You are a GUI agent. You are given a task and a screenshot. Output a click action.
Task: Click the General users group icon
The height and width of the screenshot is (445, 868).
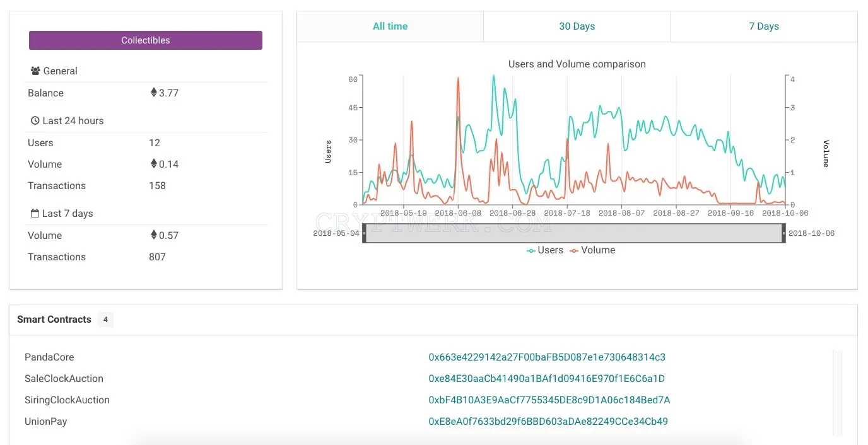click(x=35, y=71)
